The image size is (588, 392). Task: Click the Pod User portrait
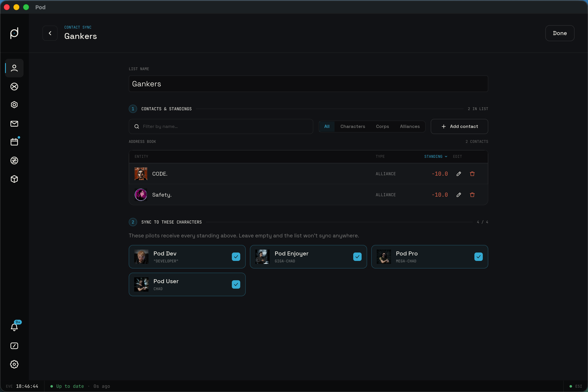coord(141,284)
